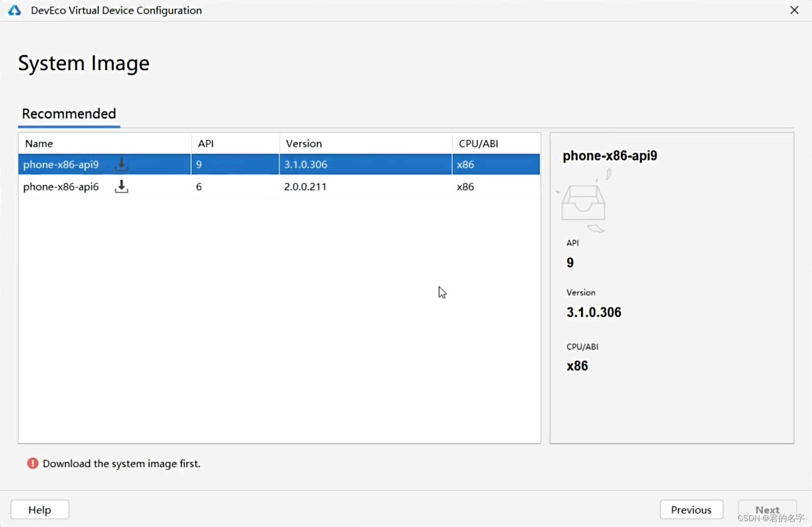
Task: Close the Virtual Device Configuration dialog
Action: coord(794,10)
